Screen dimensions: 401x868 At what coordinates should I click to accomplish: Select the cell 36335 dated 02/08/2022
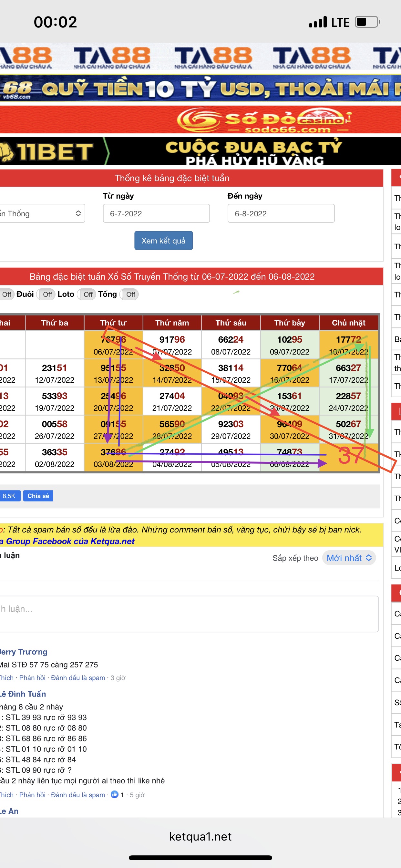[55, 458]
